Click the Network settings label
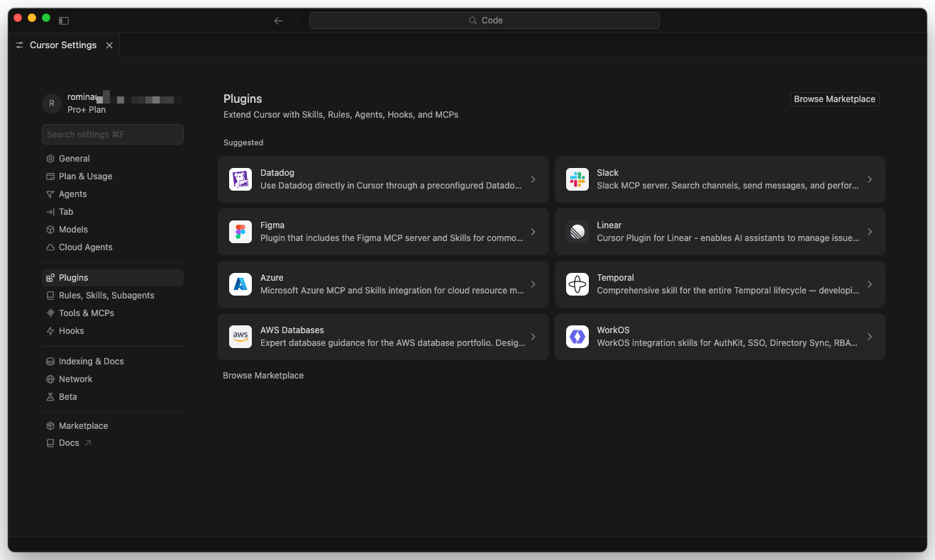The width and height of the screenshot is (935, 560). coord(76,379)
